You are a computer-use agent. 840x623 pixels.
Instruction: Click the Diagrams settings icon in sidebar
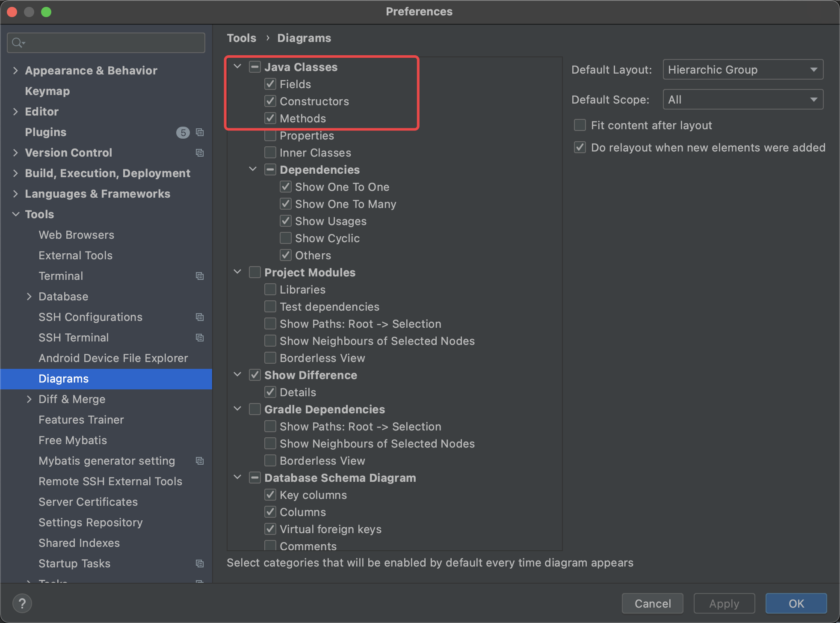[x=63, y=378]
